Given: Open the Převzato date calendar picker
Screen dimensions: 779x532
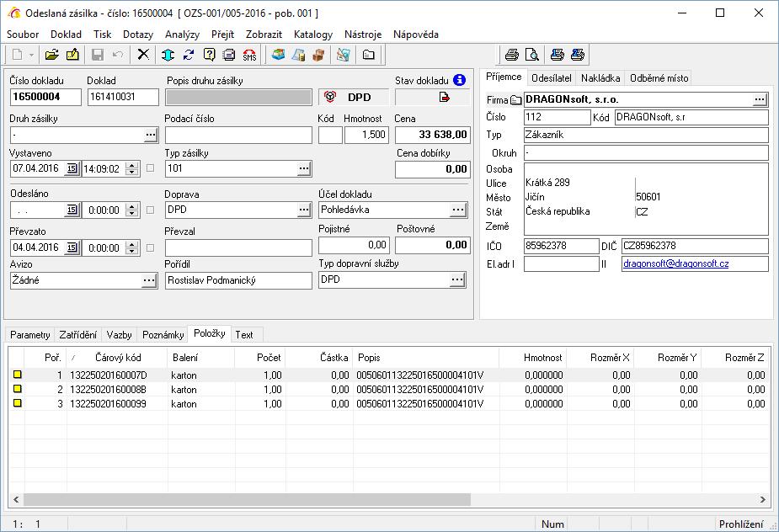Looking at the screenshot, I should (72, 247).
